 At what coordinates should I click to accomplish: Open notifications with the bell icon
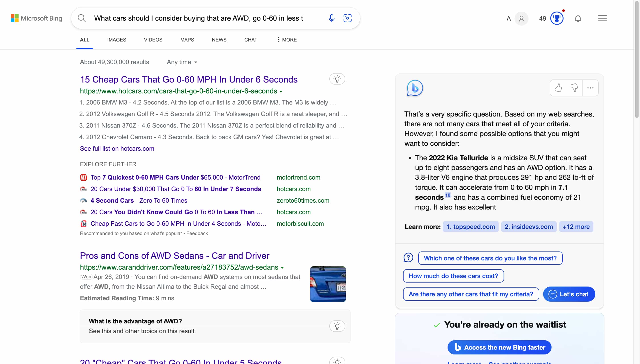tap(578, 18)
